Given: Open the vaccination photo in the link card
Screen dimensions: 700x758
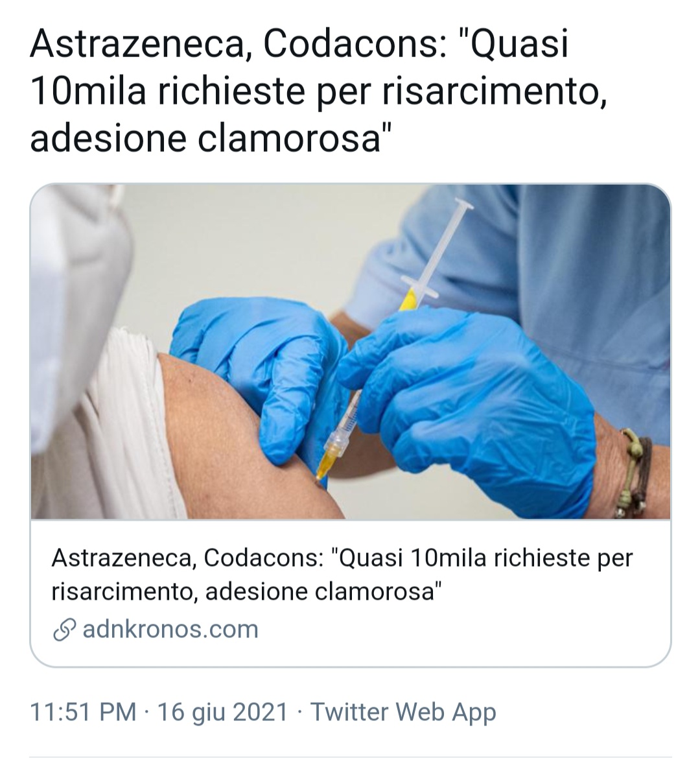Looking at the screenshot, I should pos(350,351).
